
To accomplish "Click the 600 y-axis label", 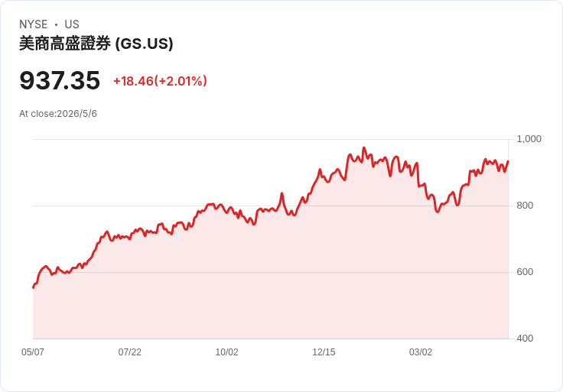I will click(x=525, y=272).
